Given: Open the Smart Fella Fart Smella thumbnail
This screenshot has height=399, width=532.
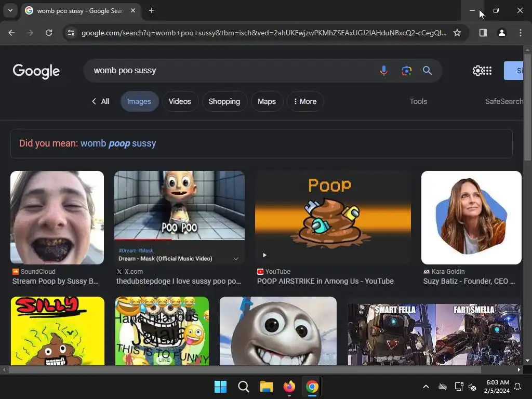Looking at the screenshot, I should tap(435, 334).
